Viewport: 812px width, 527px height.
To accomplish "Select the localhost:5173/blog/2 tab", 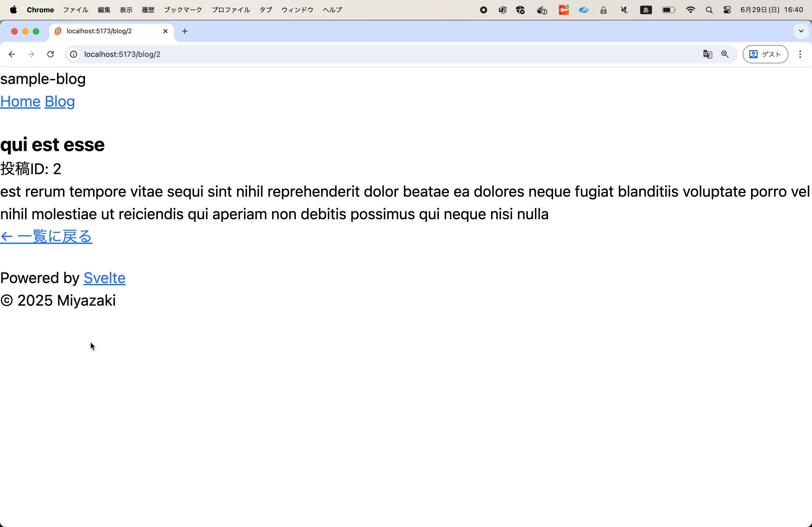I will click(111, 31).
